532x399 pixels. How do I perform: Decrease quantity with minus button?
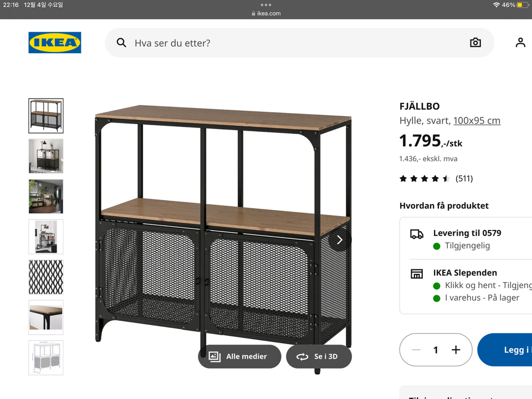[417, 350]
